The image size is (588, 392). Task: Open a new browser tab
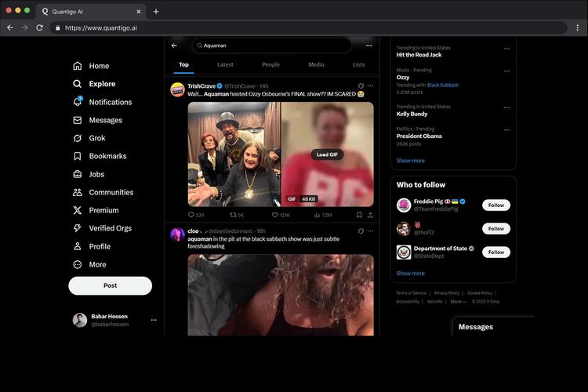(x=156, y=12)
